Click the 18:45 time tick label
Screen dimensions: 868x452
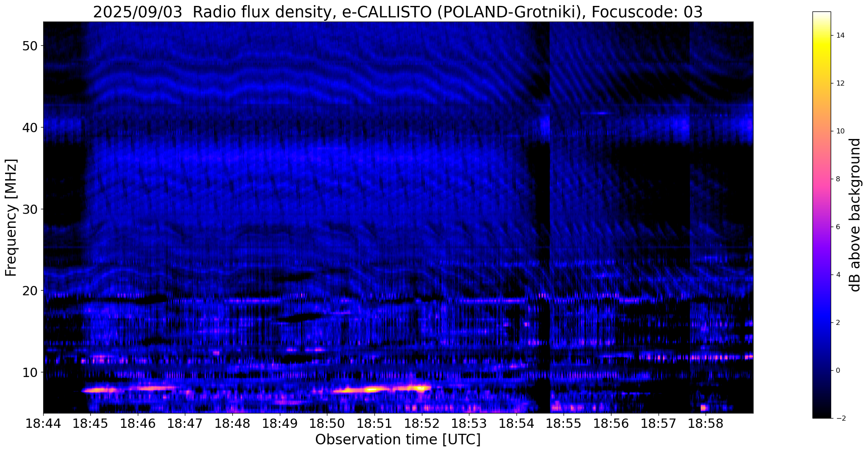90,424
